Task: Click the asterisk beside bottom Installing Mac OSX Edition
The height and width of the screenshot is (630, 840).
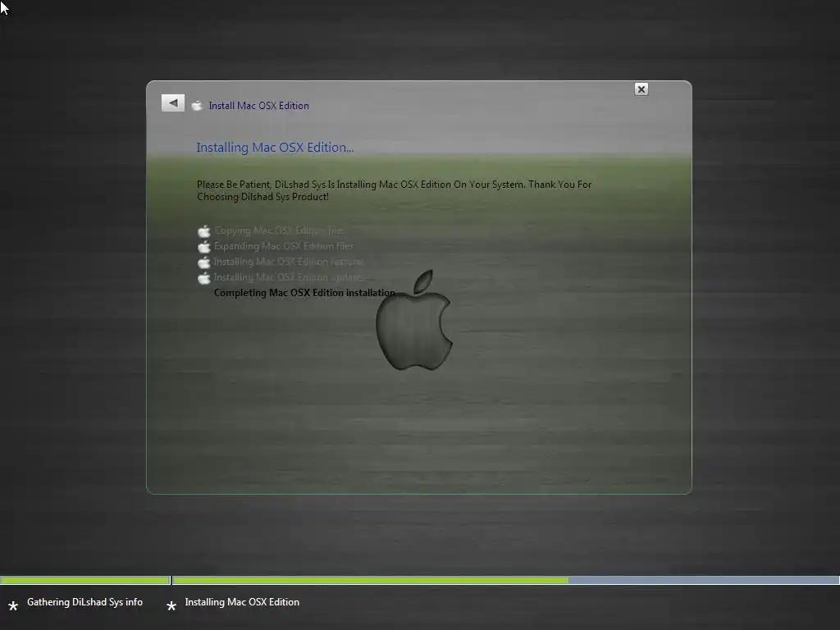Action: click(x=171, y=606)
